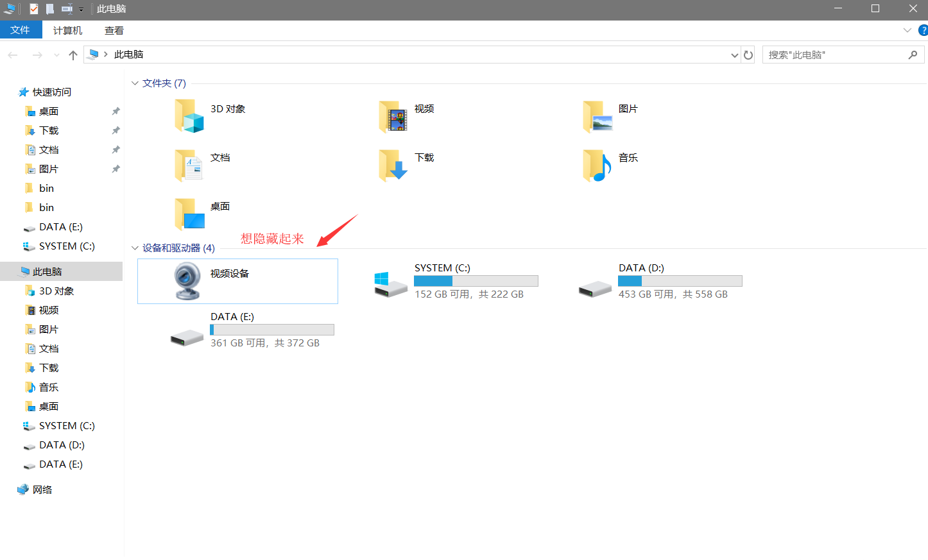Open the 文件 ribbon tab

tap(21, 30)
